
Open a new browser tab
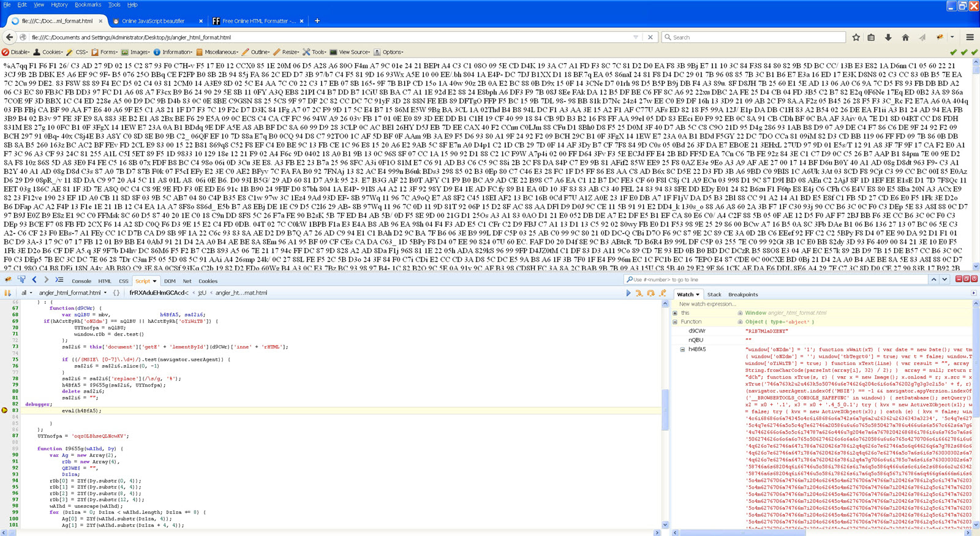pyautogui.click(x=317, y=21)
